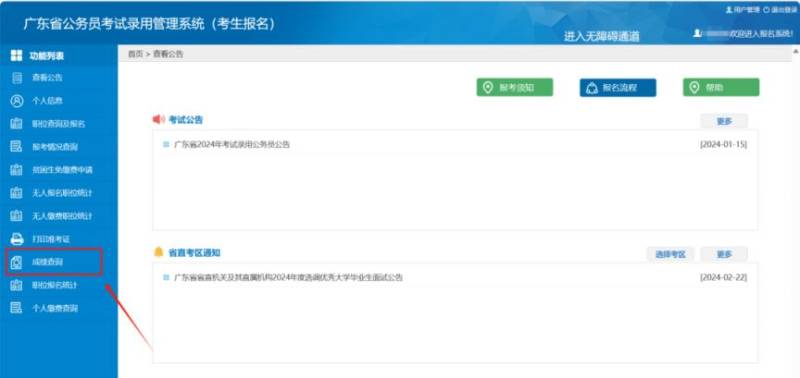
Task: Click the bell icon beside 省直考区通知
Action: [x=159, y=252]
